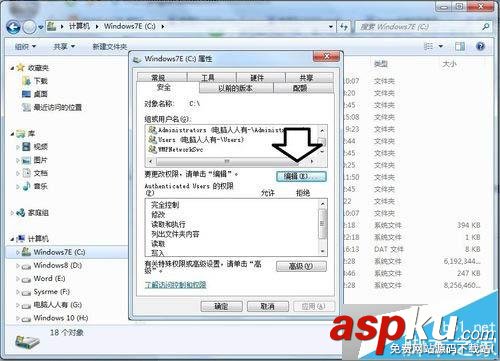500x361 pixels.
Task: Open 最近访问的位置 in favorites
Action: pos(58,107)
